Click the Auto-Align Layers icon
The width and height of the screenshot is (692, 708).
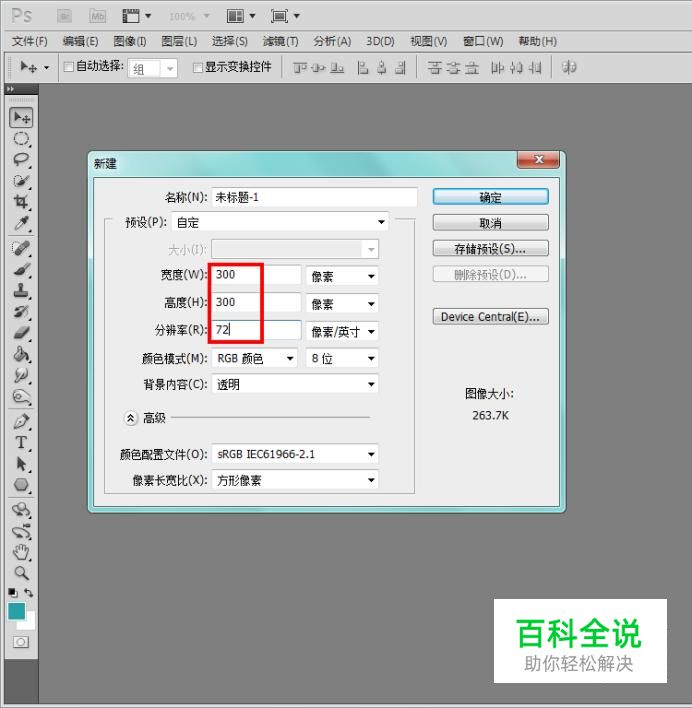569,67
